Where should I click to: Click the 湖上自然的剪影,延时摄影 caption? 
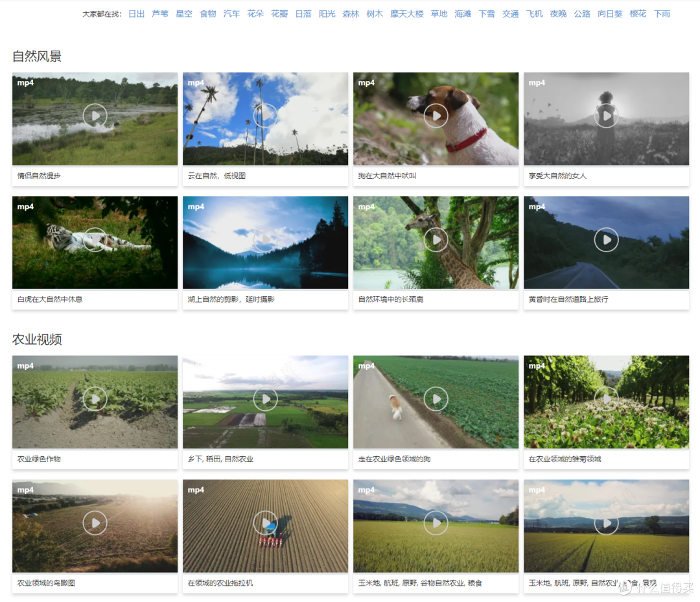coord(231,299)
